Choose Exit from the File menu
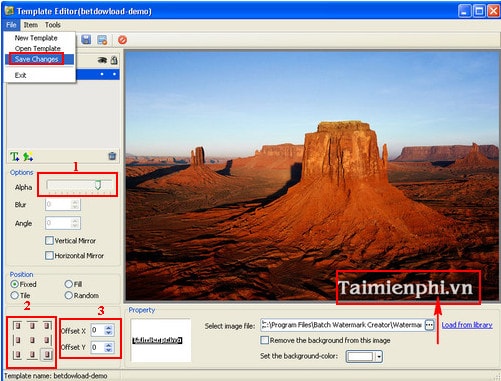Viewport: 501px width, 381px height. (20, 75)
